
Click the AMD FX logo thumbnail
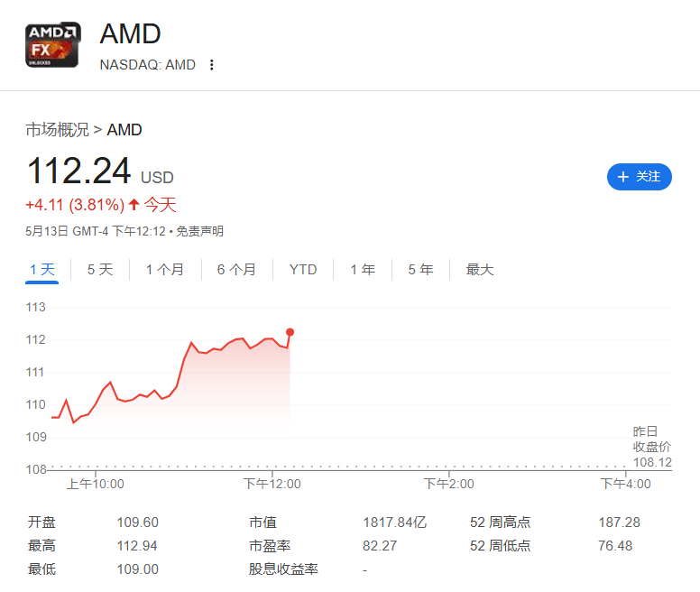tap(52, 45)
